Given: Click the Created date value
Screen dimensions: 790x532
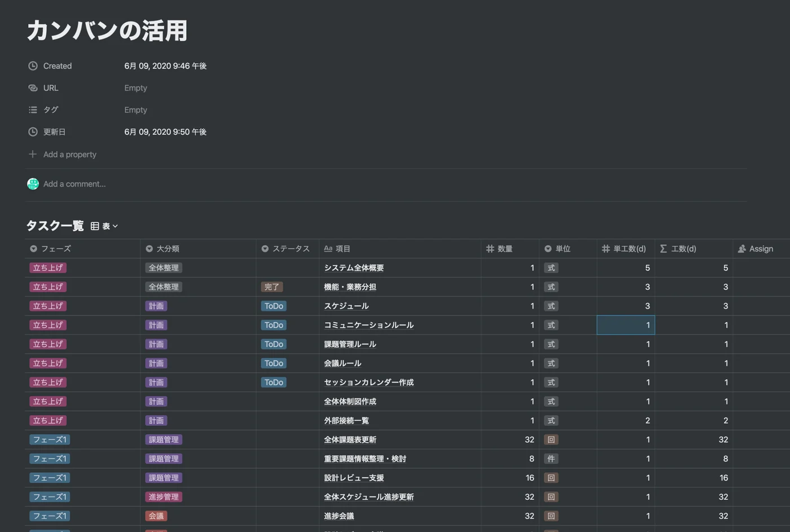Looking at the screenshot, I should tap(165, 66).
